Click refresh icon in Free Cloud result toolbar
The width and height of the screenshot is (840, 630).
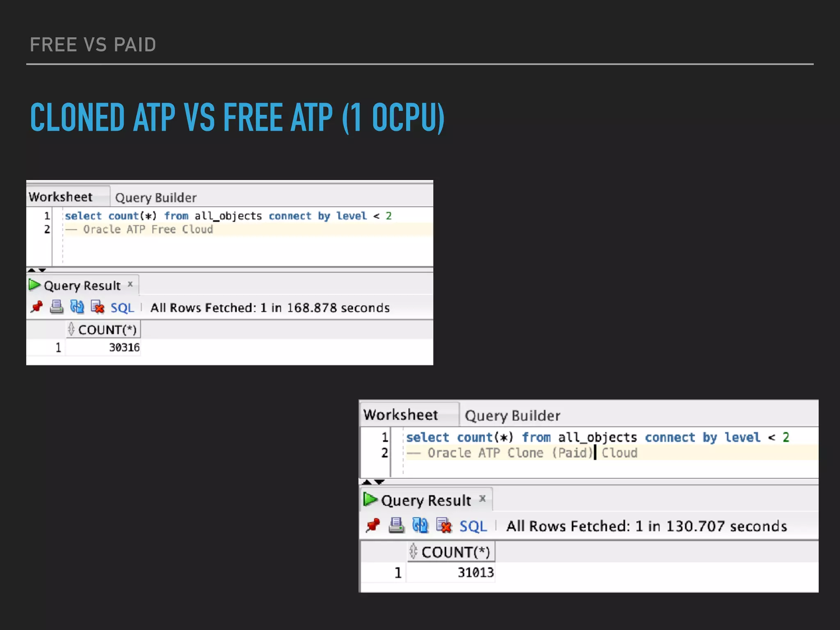(x=77, y=307)
